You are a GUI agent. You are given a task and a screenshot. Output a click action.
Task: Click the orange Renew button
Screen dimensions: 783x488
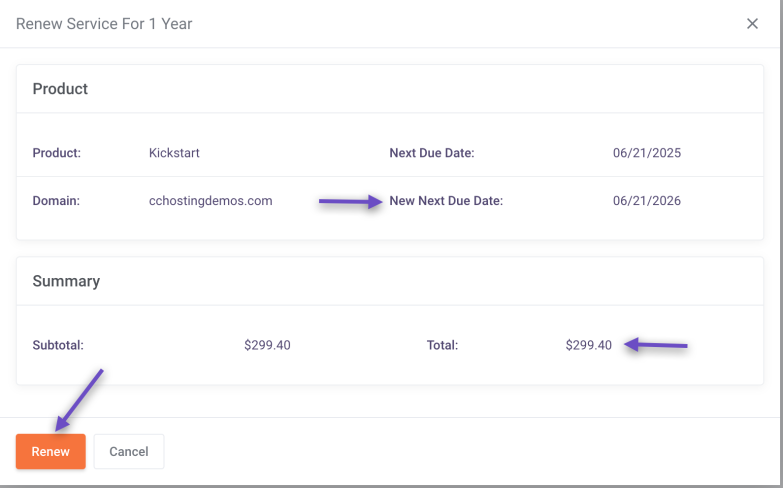(50, 451)
